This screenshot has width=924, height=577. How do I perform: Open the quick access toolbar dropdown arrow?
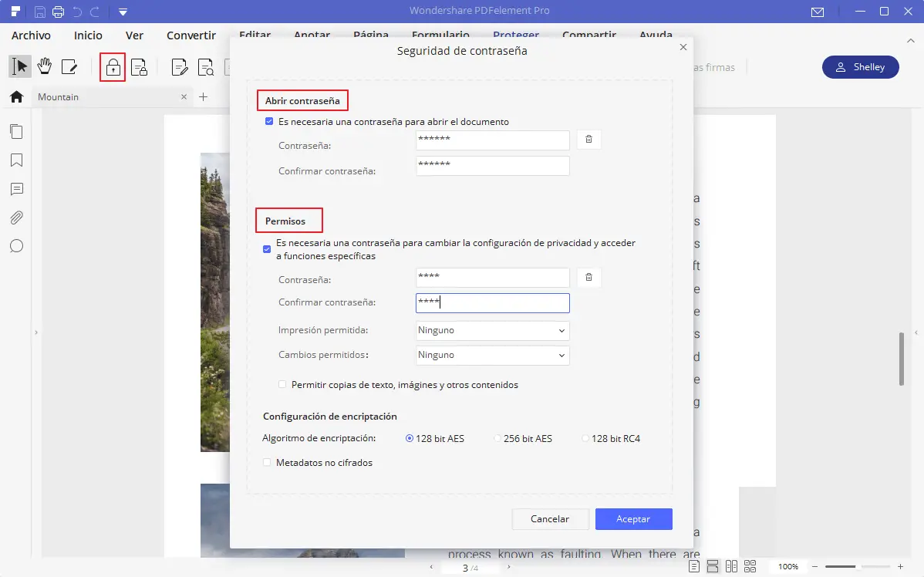[123, 12]
